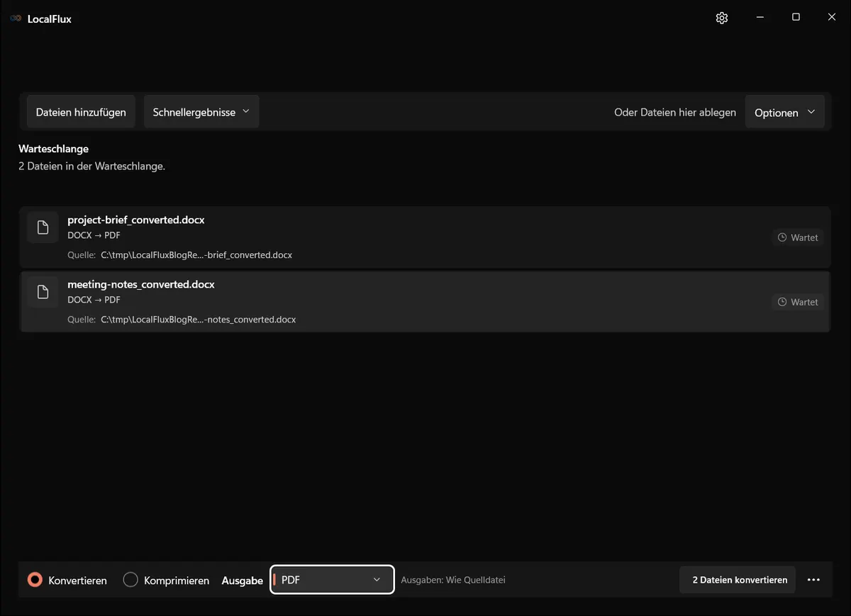Select the meeting-notes_converted.docx queue item
The height and width of the screenshot is (616, 851).
(x=425, y=302)
